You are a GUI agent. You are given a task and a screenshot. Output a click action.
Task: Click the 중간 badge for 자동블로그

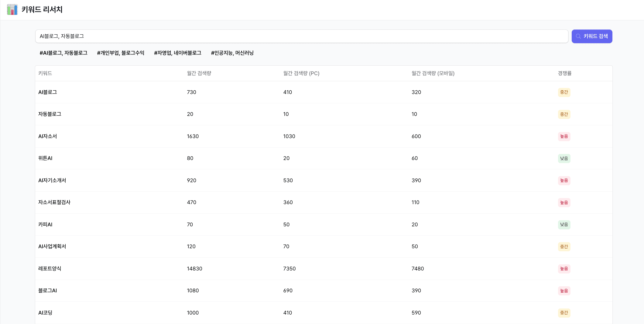(564, 114)
